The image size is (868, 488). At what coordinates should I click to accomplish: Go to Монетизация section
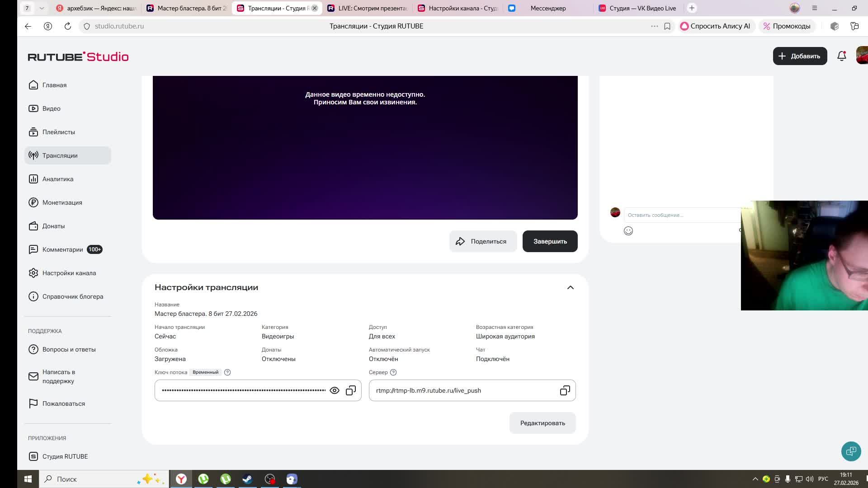[62, 202]
